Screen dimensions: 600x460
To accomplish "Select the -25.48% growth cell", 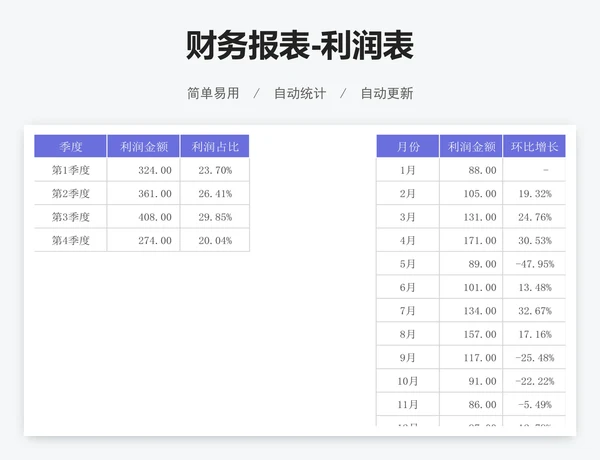I will [x=534, y=357].
